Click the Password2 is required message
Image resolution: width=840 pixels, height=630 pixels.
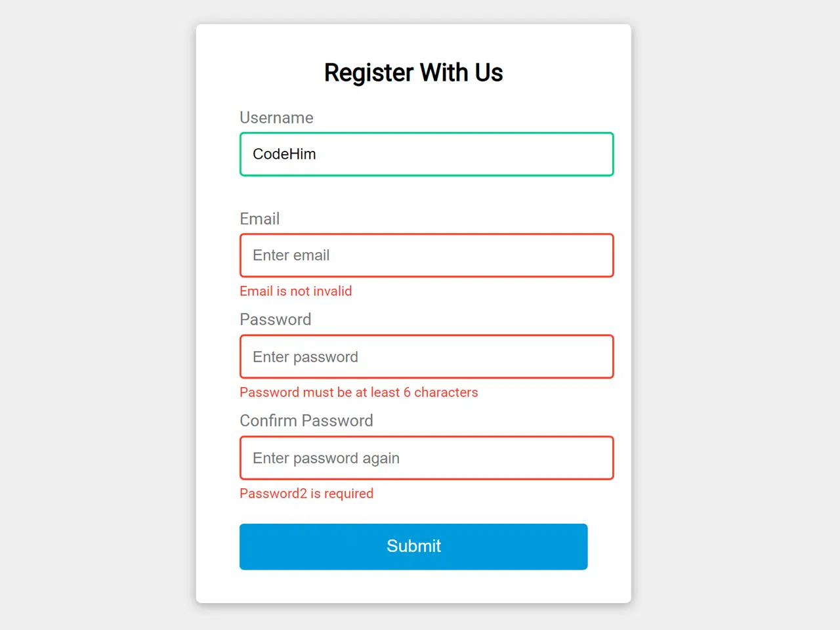pyautogui.click(x=306, y=493)
